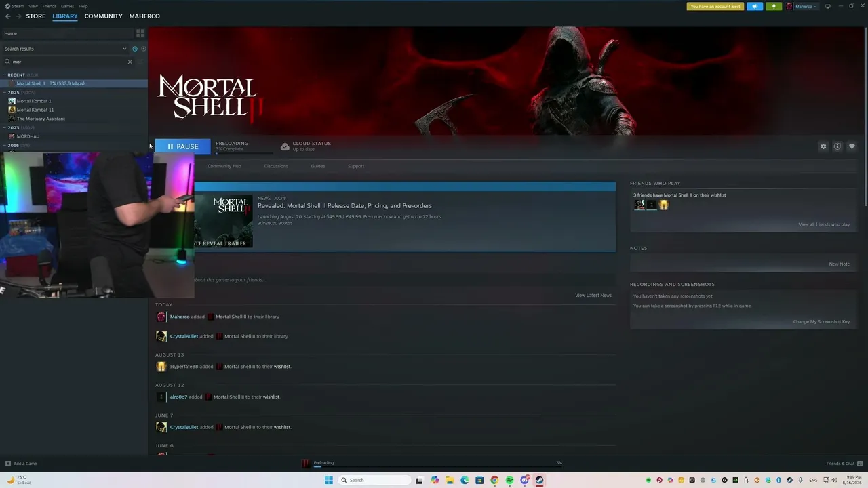Open Big Picture mode monitor icon
Screen dimensions: 868x488
click(827, 7)
